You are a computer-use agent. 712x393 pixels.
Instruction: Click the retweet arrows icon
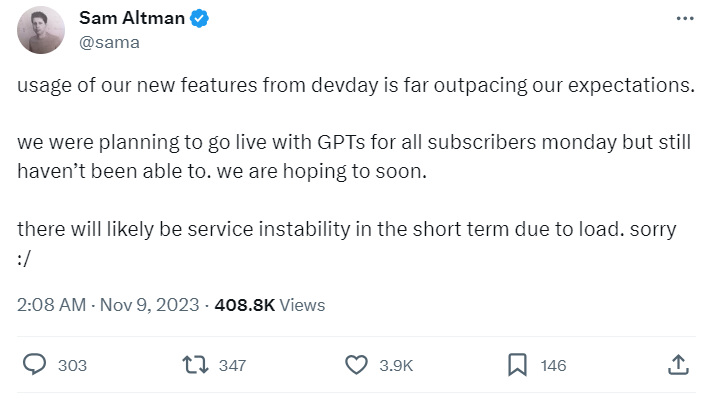coord(195,365)
